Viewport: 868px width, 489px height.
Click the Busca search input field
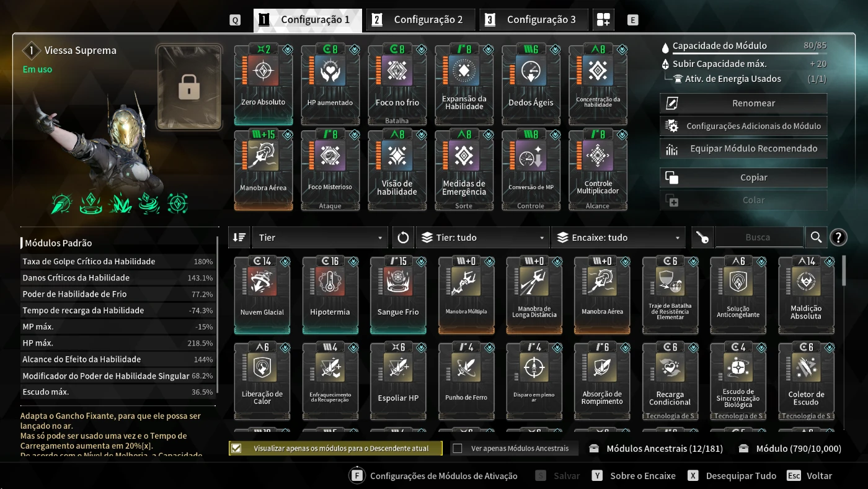(759, 237)
